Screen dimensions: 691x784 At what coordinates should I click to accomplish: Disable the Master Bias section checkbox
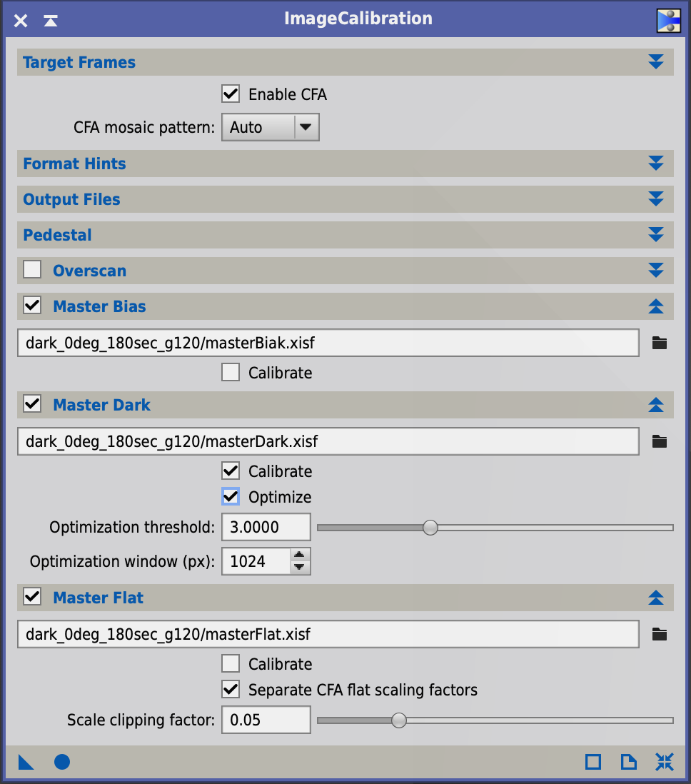[33, 306]
